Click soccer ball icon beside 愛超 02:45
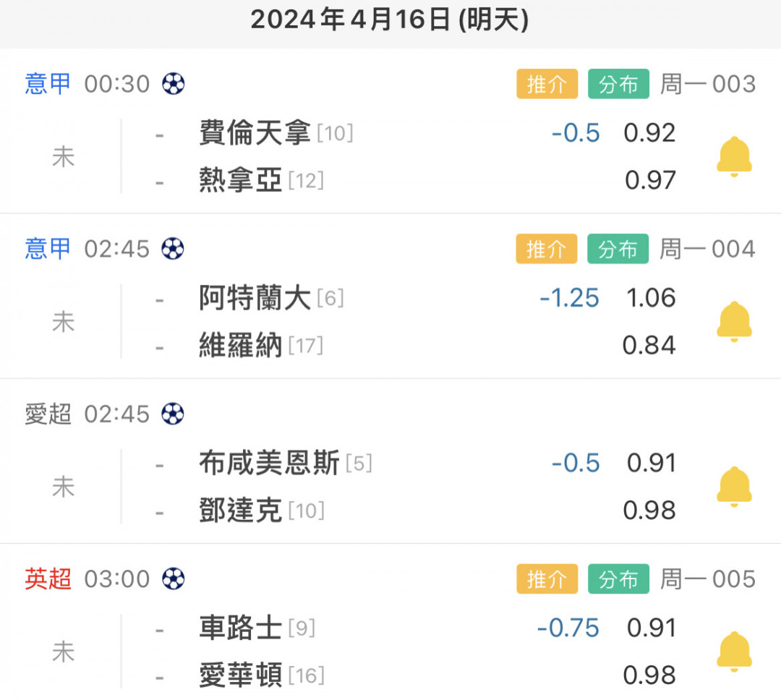Screen dimensions: 781x700 pos(173,414)
